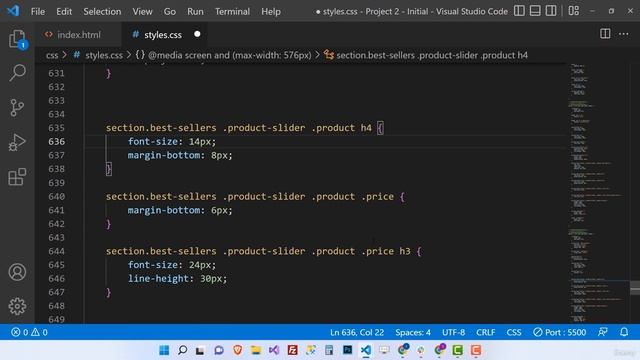Click Ln 636, Col 22 status entry
The width and height of the screenshot is (640, 360).
click(357, 332)
